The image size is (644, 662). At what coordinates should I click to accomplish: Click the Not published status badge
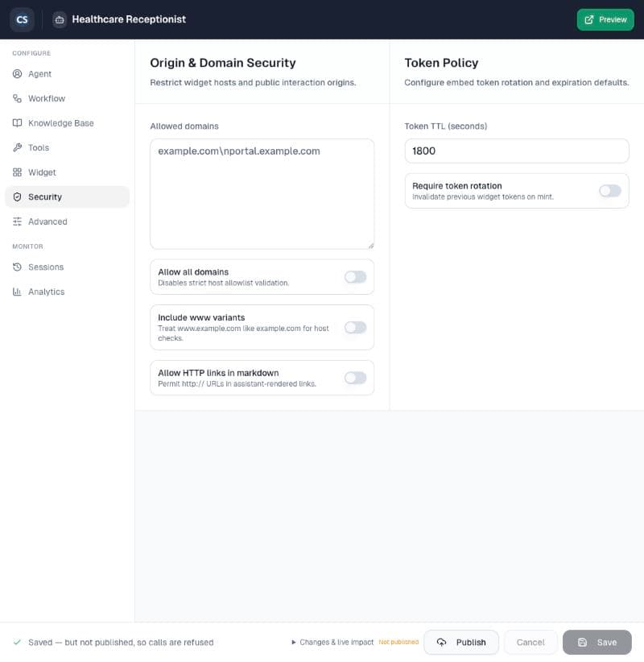coord(398,642)
